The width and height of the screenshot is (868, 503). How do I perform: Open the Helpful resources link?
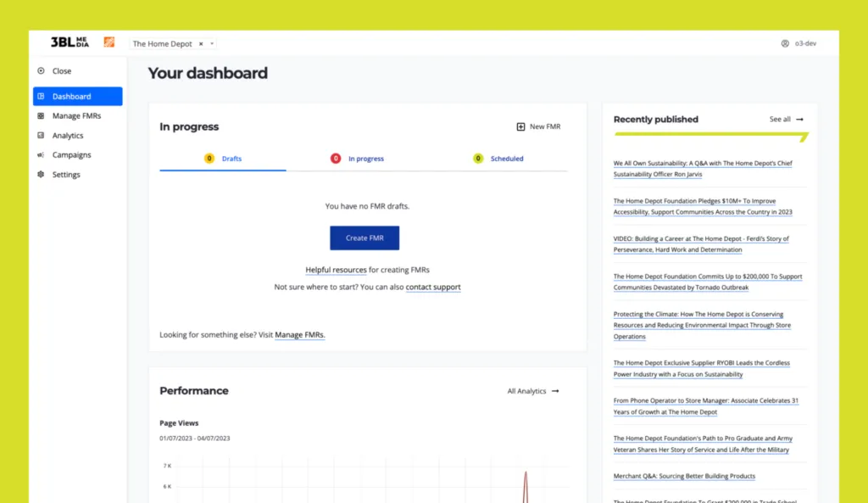pos(336,270)
